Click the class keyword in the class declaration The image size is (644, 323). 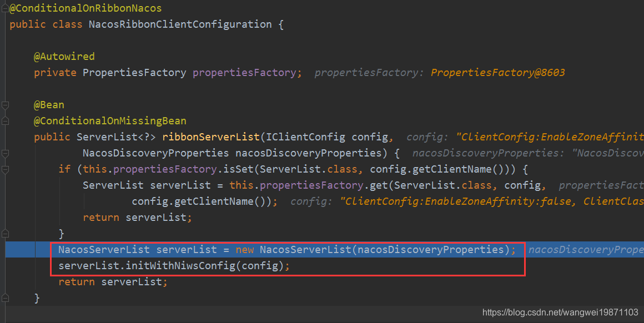click(x=67, y=24)
